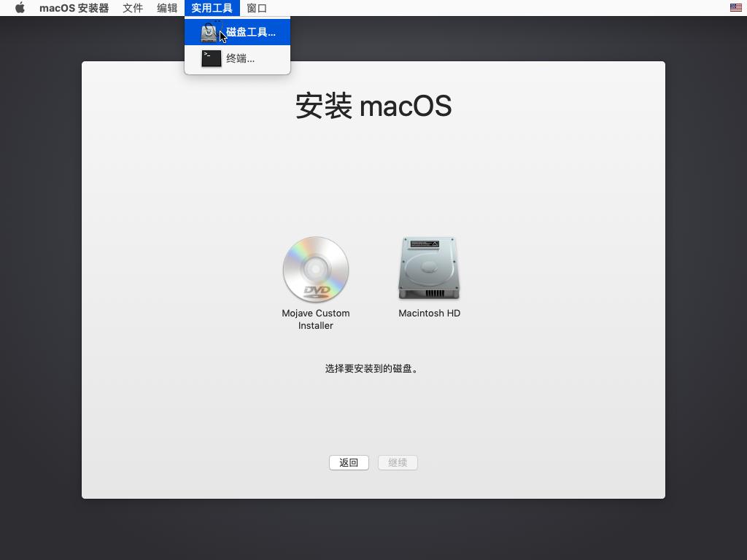Viewport: 747px width, 560px height.
Task: Click the Apple logo in the menu bar
Action: click(x=20, y=8)
